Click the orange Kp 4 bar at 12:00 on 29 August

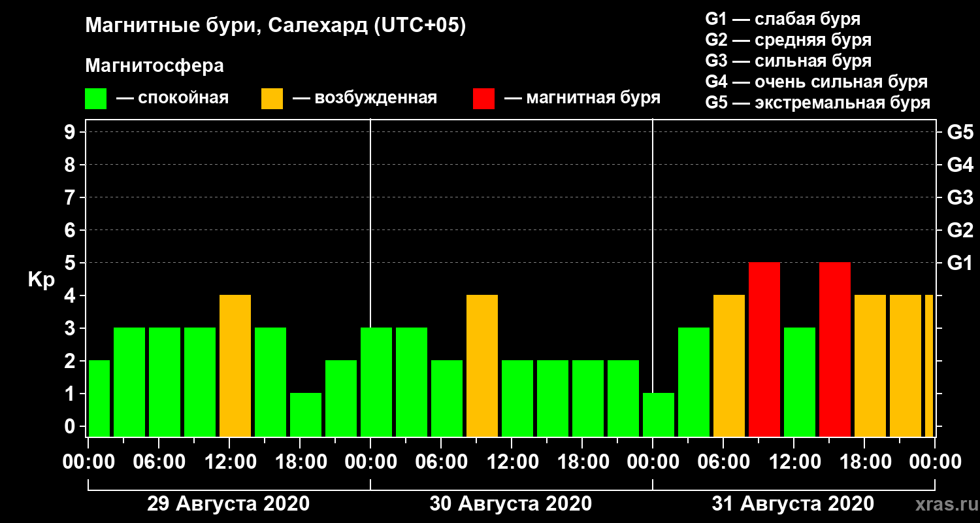tap(235, 365)
